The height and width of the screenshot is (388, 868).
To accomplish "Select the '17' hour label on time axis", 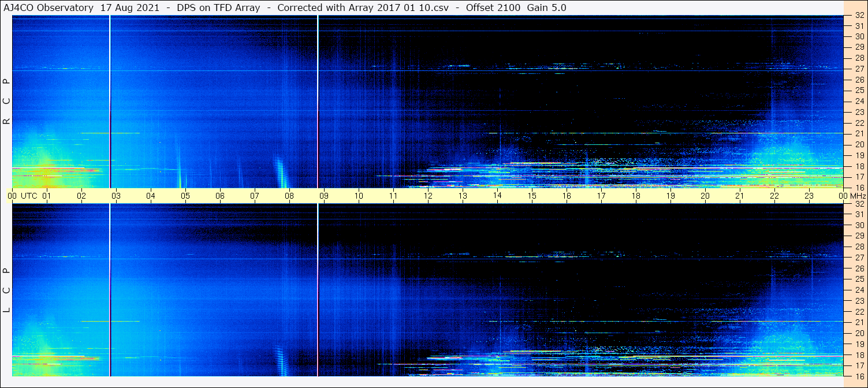I will click(601, 196).
